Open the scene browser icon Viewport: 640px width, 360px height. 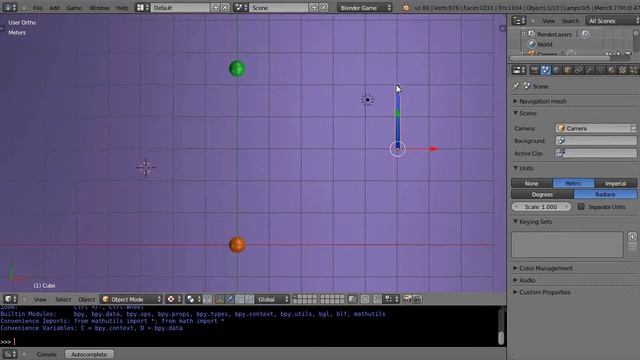[x=241, y=8]
